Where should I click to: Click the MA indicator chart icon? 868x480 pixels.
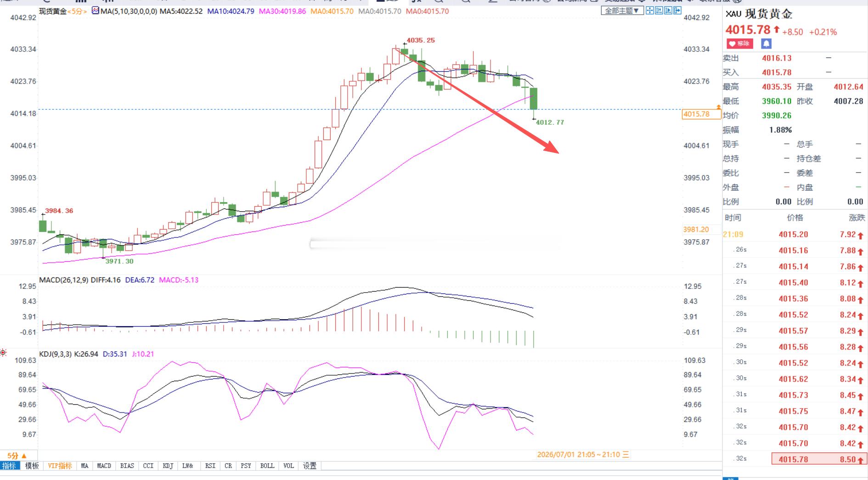pyautogui.click(x=95, y=11)
